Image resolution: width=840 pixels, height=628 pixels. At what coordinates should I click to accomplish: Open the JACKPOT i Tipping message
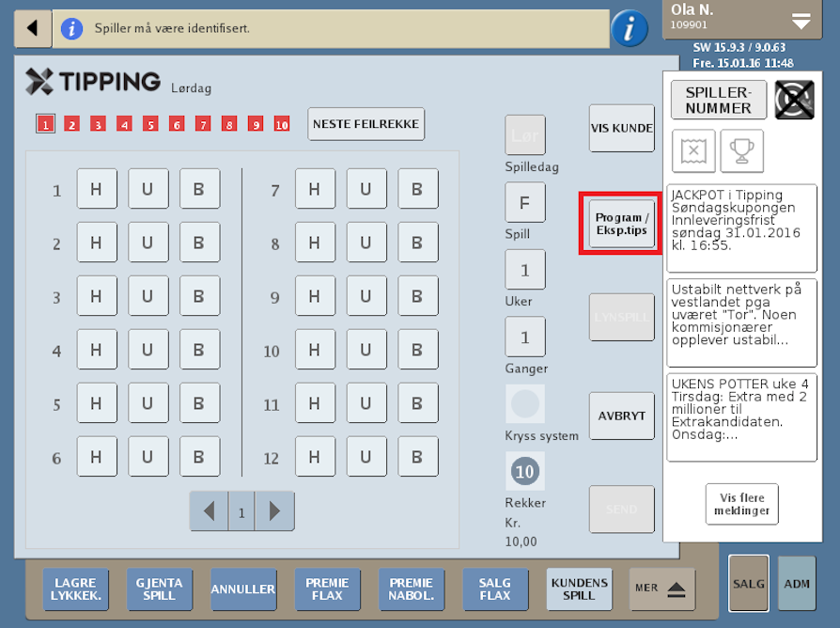pyautogui.click(x=742, y=228)
